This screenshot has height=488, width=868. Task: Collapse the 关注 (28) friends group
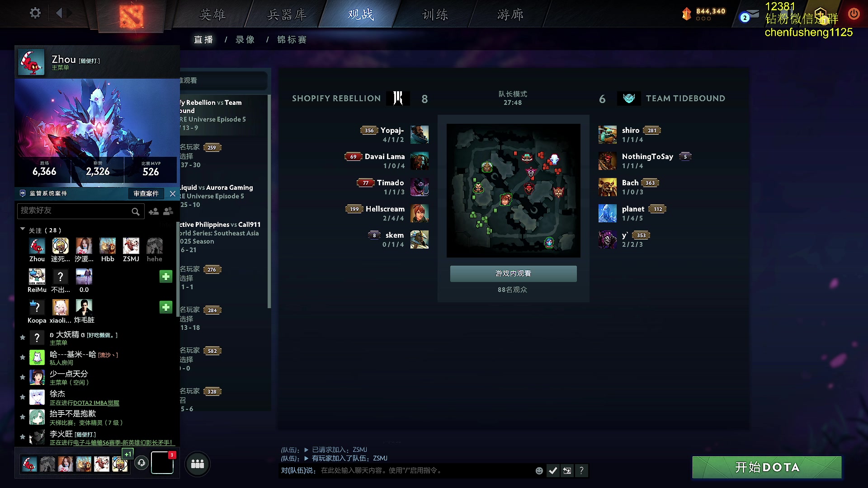pos(23,230)
